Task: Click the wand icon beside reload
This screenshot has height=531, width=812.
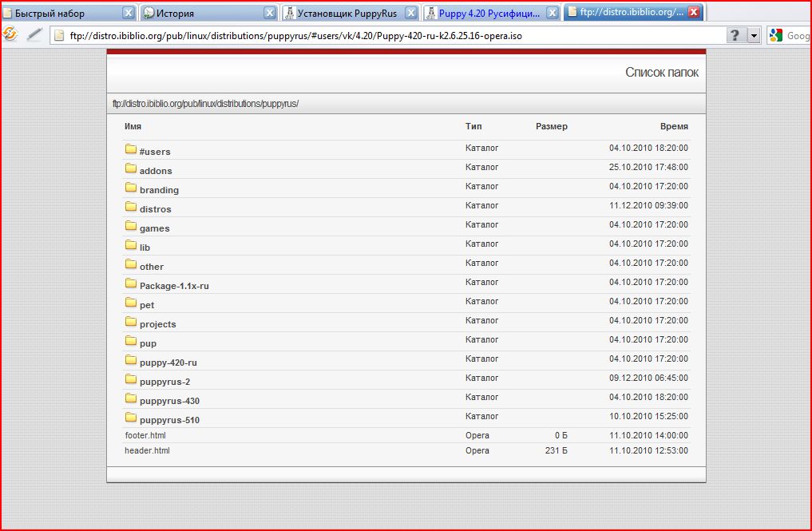Action: (x=34, y=34)
